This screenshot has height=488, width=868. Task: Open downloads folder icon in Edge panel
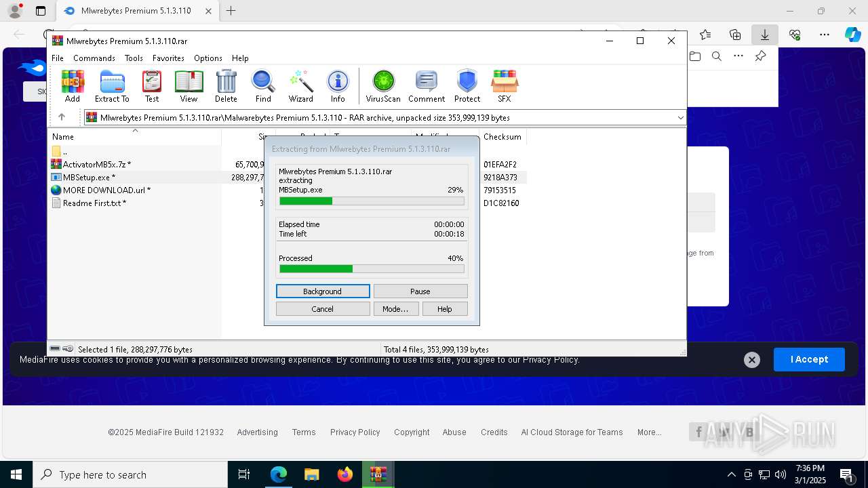tap(695, 56)
